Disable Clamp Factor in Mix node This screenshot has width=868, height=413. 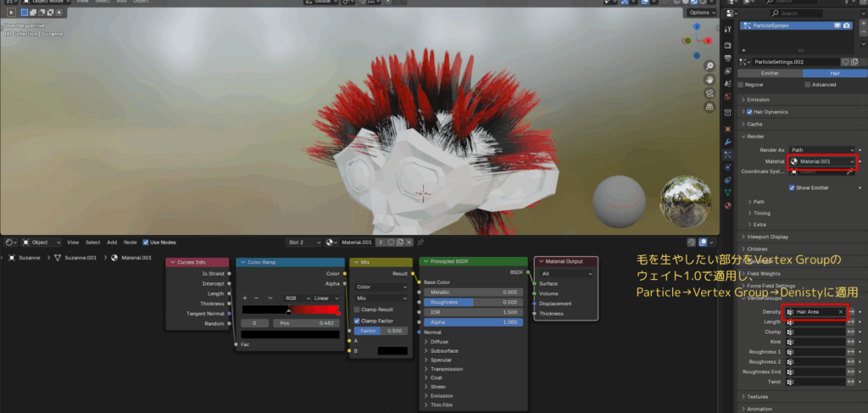tap(357, 321)
